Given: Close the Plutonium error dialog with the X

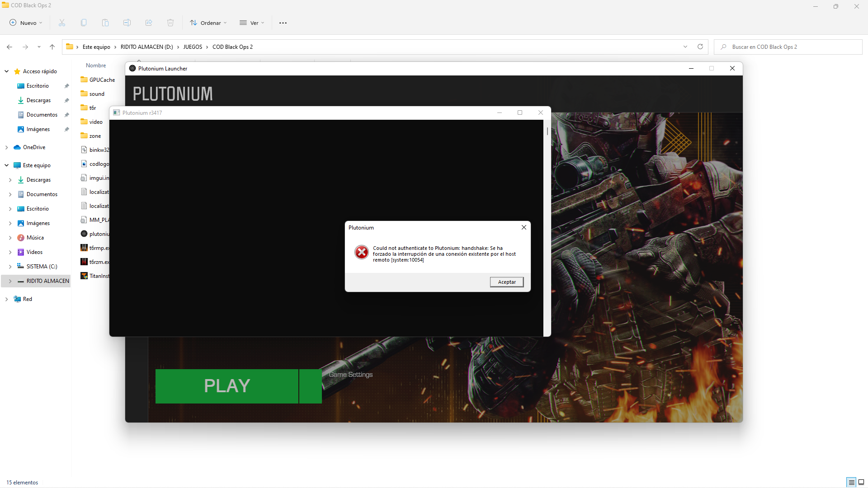Looking at the screenshot, I should coord(524,227).
